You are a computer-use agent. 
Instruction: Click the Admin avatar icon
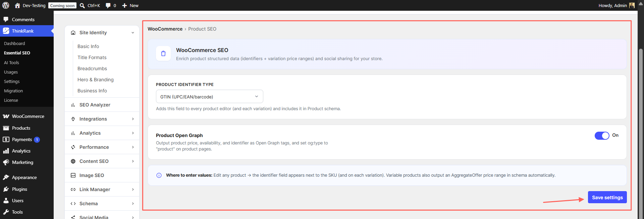632,5
